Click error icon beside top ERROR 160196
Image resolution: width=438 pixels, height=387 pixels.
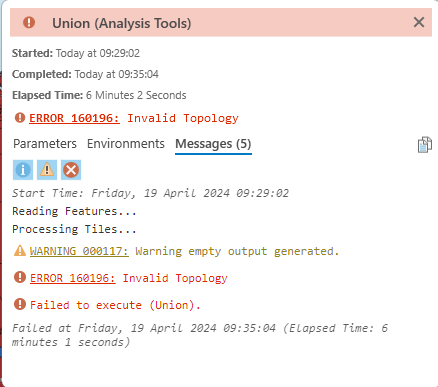pyautogui.click(x=20, y=118)
